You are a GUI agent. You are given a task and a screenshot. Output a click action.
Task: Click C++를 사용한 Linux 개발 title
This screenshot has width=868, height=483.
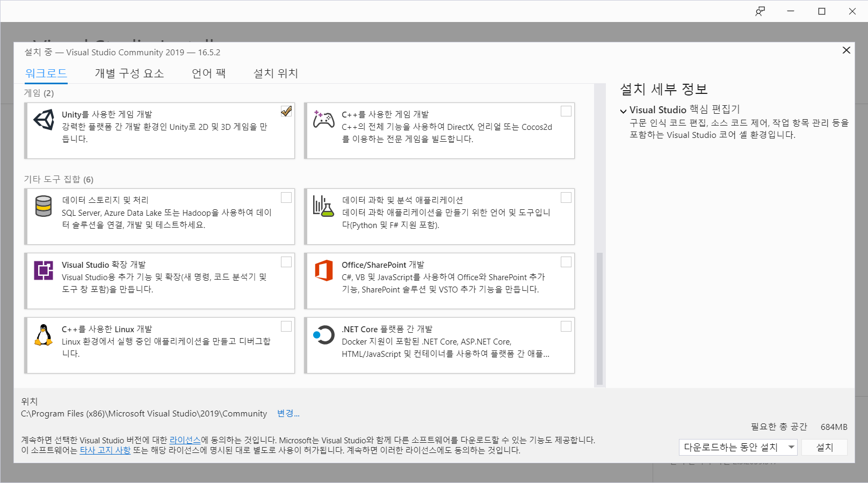click(107, 329)
